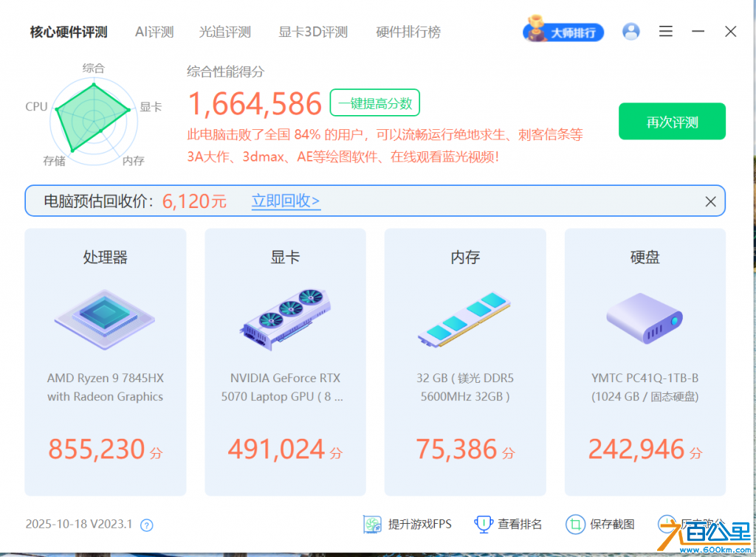Click the performance radar chart
This screenshot has height=557, width=756.
(94, 120)
